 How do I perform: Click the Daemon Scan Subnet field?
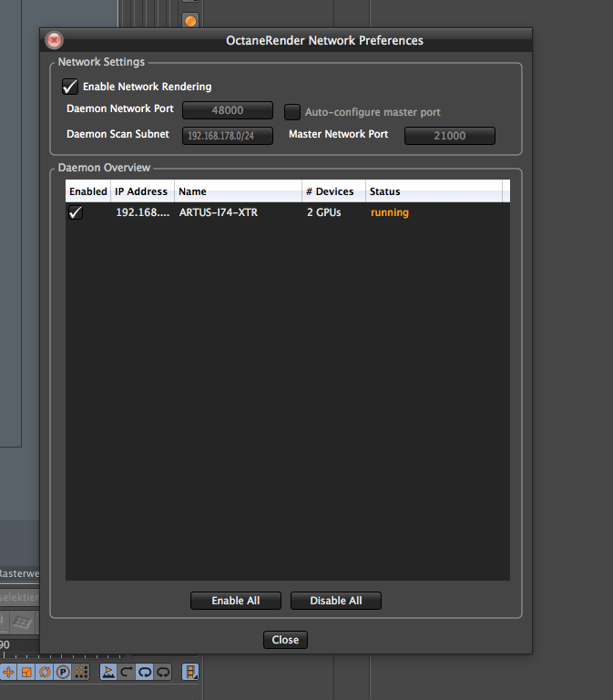pyautogui.click(x=228, y=136)
